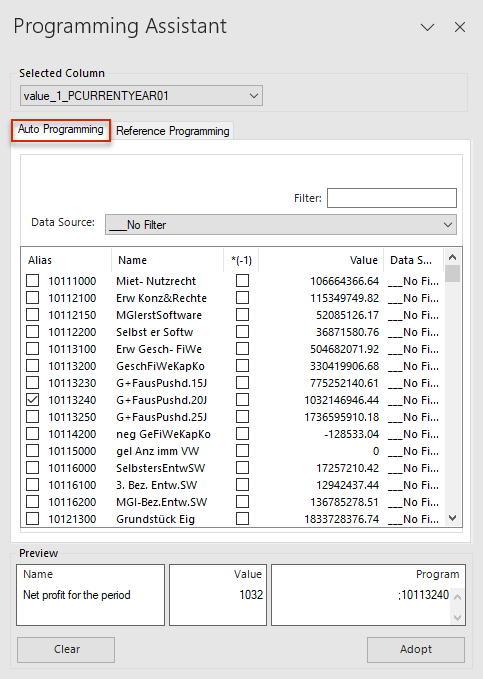Sort list by Alias column header
Image resolution: width=483 pixels, height=679 pixels.
coord(66,260)
